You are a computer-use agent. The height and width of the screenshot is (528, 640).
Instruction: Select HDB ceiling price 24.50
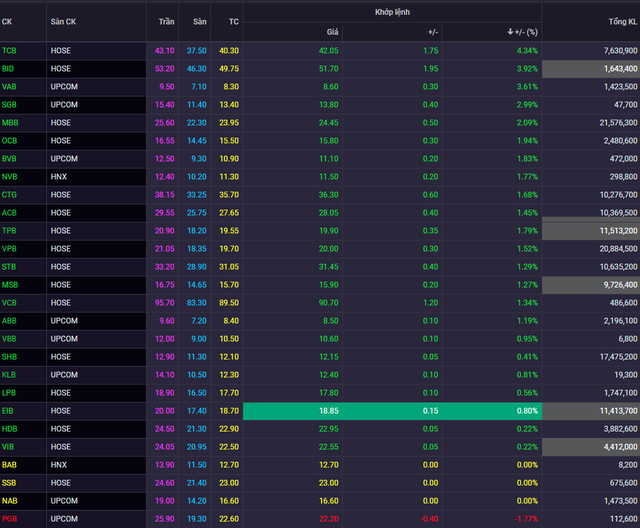pyautogui.click(x=164, y=429)
